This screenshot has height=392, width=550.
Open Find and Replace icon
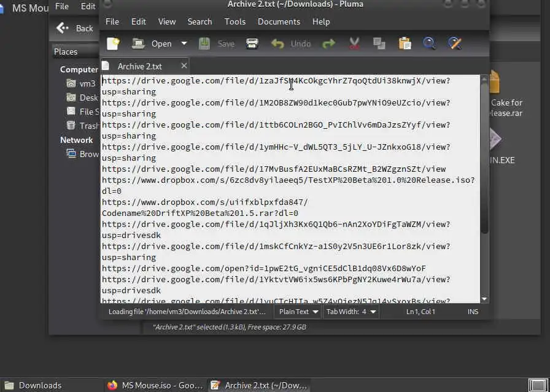tap(455, 44)
